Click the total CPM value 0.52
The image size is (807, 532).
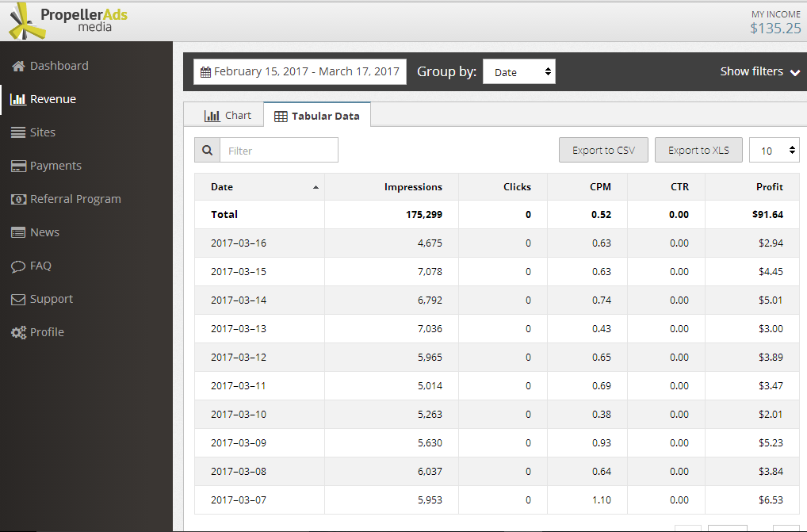point(601,215)
